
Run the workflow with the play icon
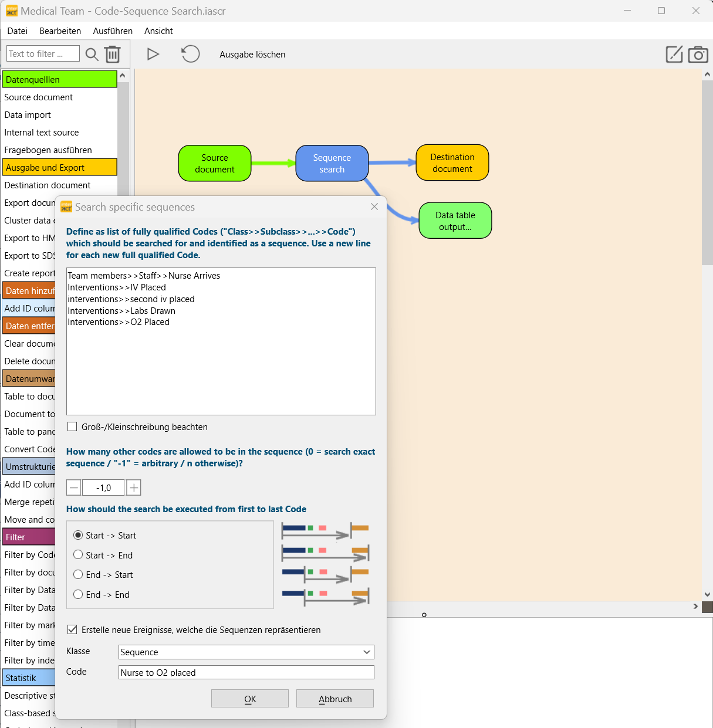[153, 54]
